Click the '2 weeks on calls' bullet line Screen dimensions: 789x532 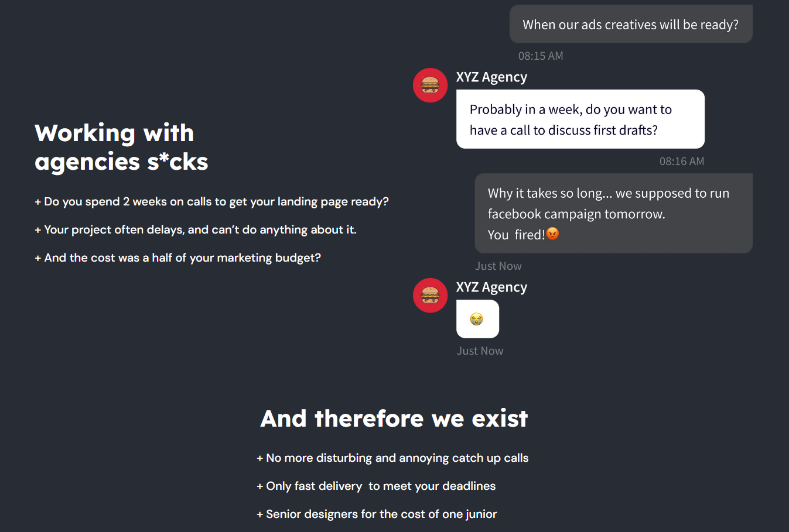coord(211,201)
